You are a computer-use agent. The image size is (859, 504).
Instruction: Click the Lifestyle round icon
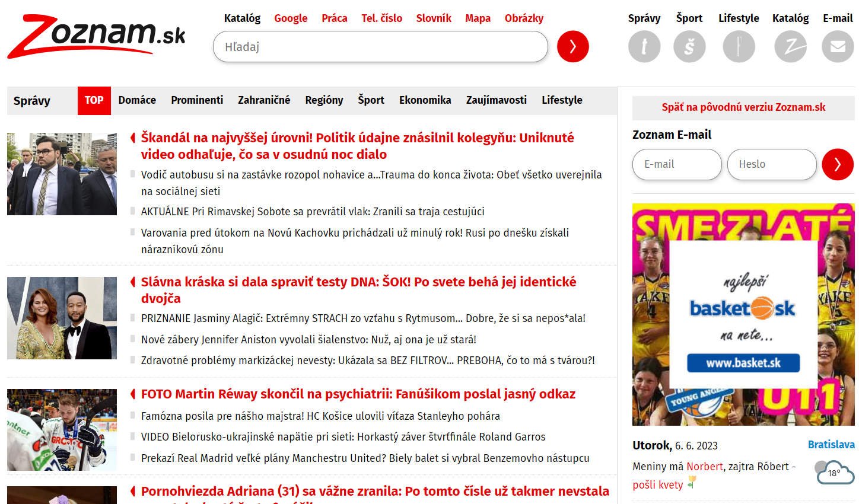point(739,46)
